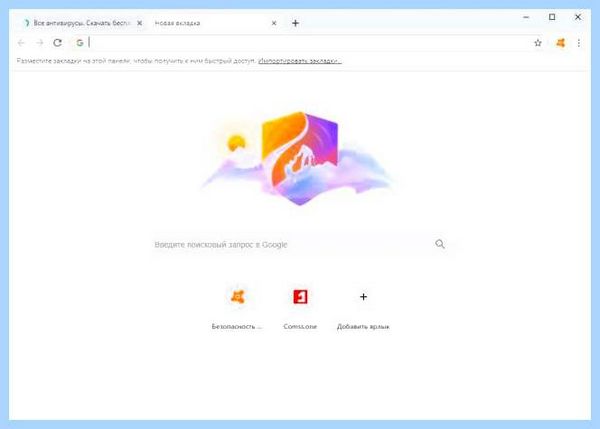Select the 'Новая вкладка' tab
Screen dimensions: 600x429
(214, 23)
